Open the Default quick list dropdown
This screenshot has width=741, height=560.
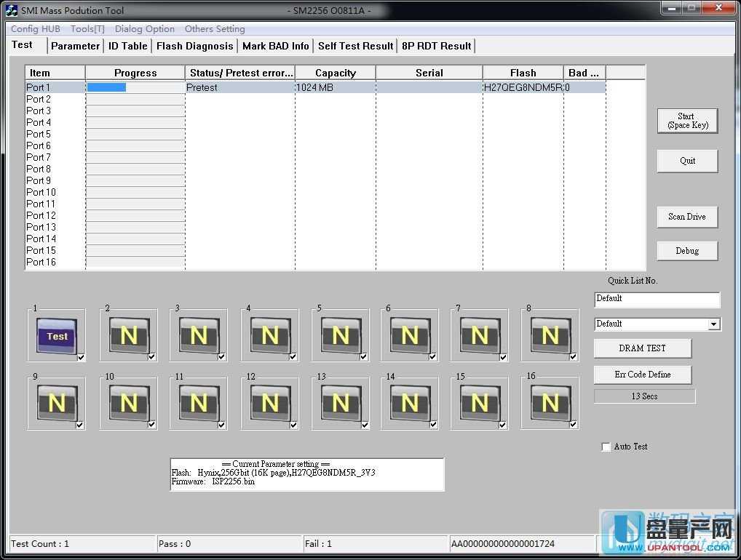[x=713, y=324]
